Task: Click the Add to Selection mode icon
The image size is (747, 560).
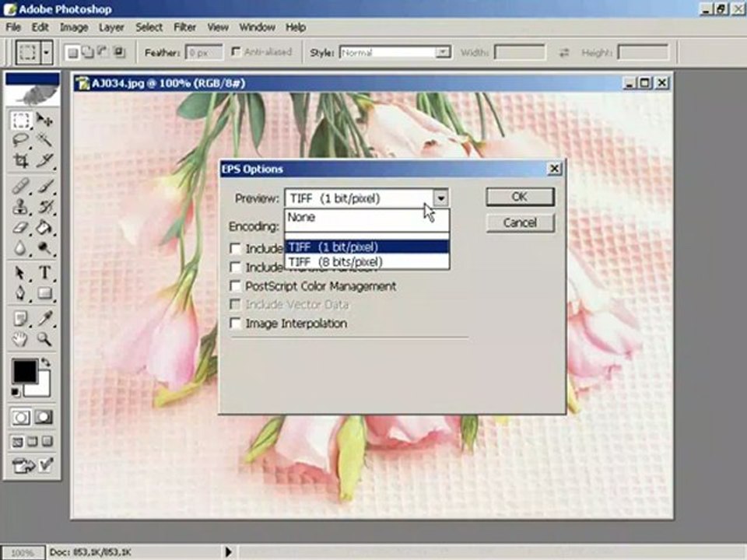Action: tap(88, 52)
